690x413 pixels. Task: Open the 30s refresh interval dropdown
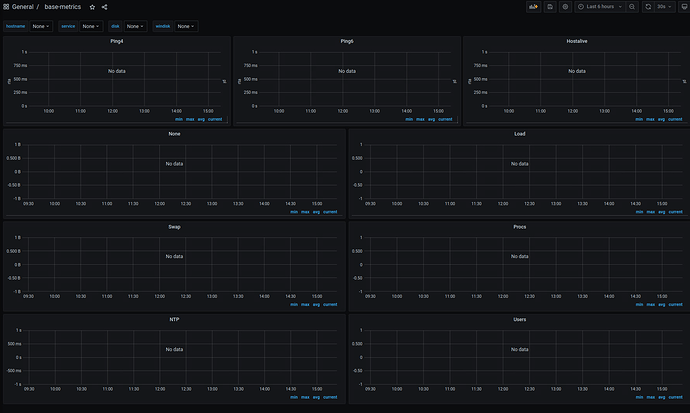click(664, 7)
